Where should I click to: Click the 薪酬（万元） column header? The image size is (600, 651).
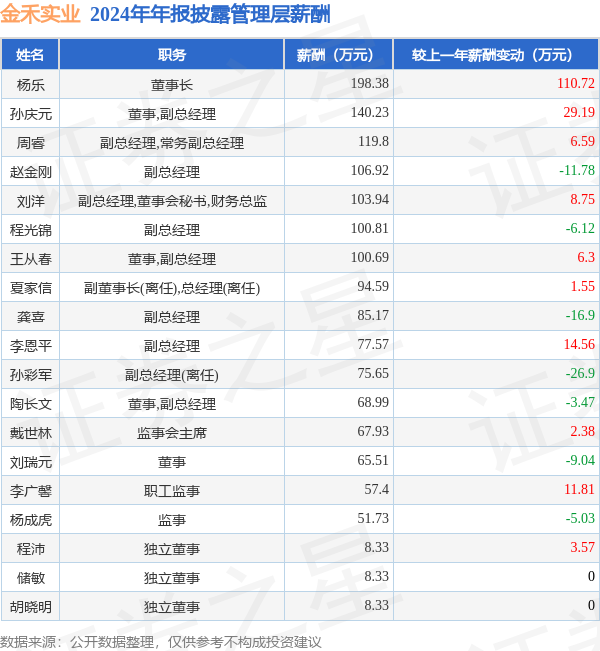[x=338, y=54]
